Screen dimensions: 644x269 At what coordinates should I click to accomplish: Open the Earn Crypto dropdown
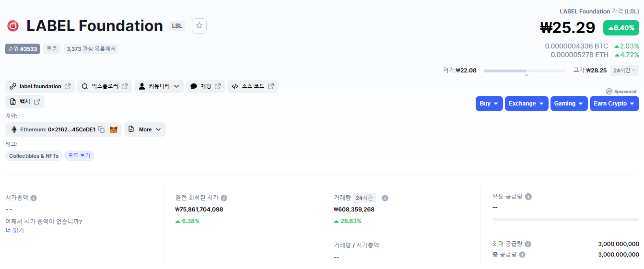point(614,104)
